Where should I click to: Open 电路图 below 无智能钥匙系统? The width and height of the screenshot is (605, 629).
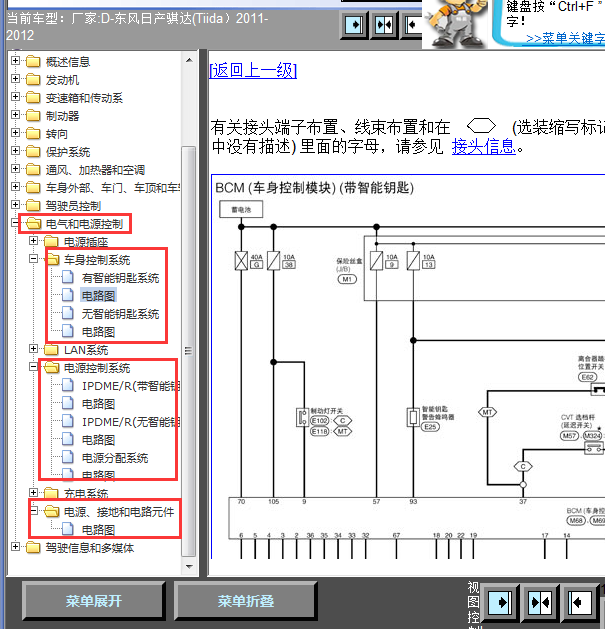(x=98, y=332)
